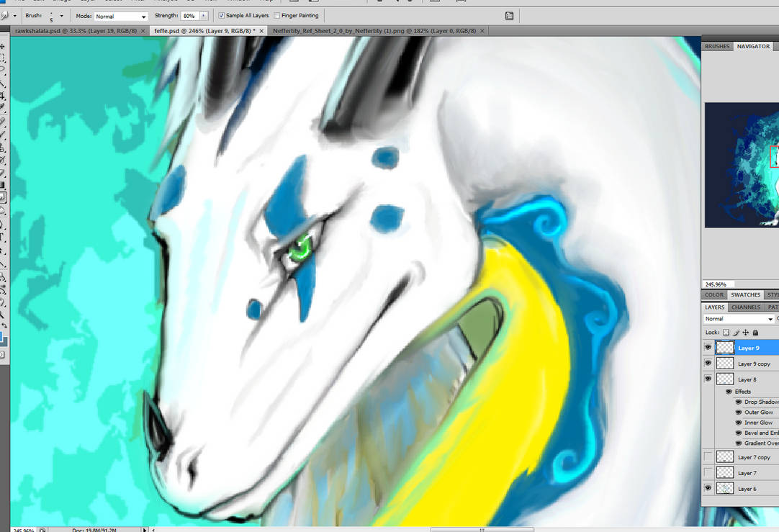Image resolution: width=779 pixels, height=532 pixels.
Task: Open the Brushes panel tab
Action: 717,46
